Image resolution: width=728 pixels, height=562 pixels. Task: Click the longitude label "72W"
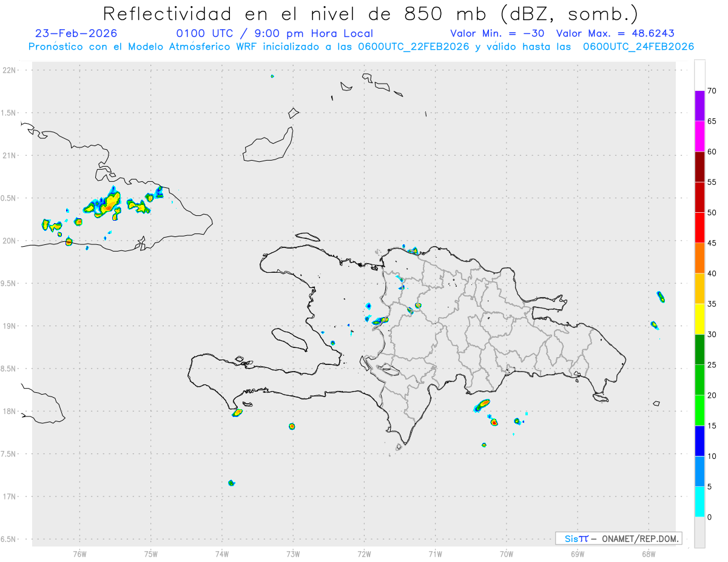pos(364,554)
